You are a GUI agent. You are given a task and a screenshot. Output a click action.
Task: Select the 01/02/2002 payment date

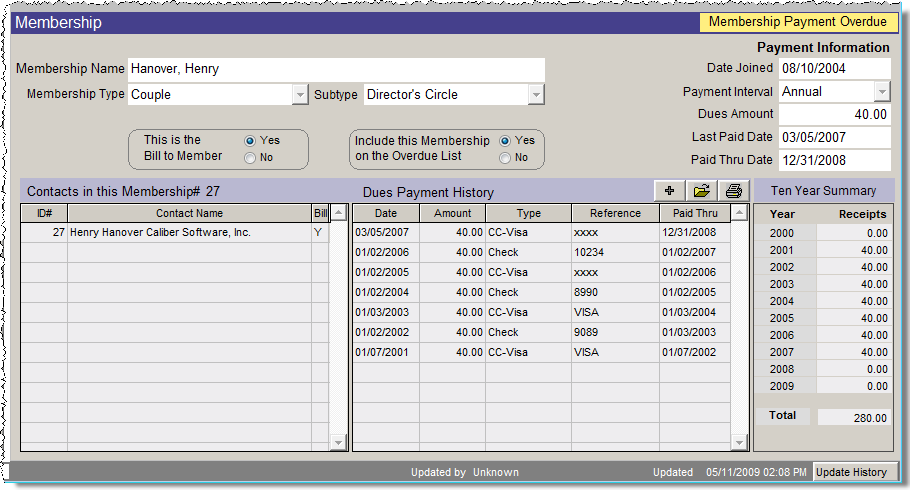pyautogui.click(x=382, y=333)
